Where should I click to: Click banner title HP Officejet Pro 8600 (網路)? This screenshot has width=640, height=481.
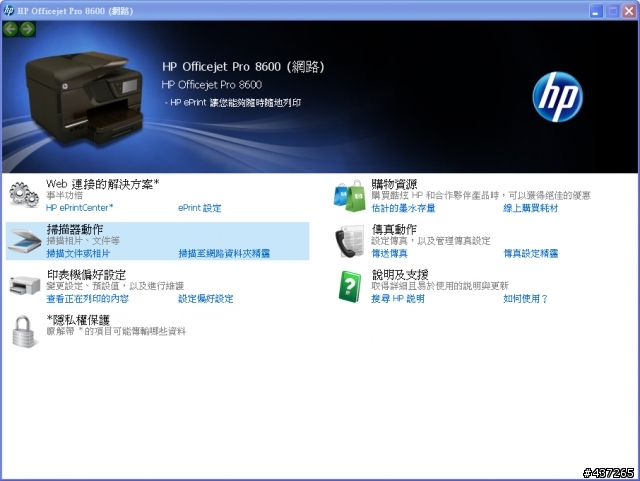coord(243,67)
